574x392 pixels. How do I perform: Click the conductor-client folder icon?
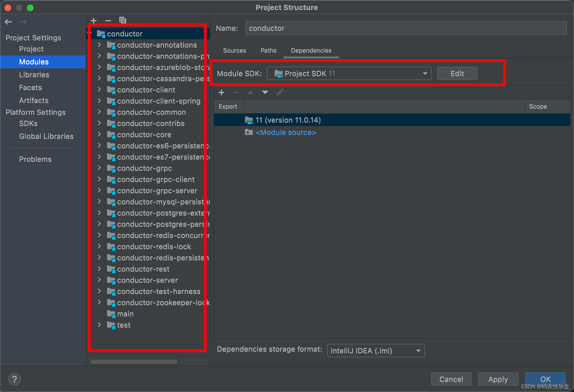tap(111, 90)
